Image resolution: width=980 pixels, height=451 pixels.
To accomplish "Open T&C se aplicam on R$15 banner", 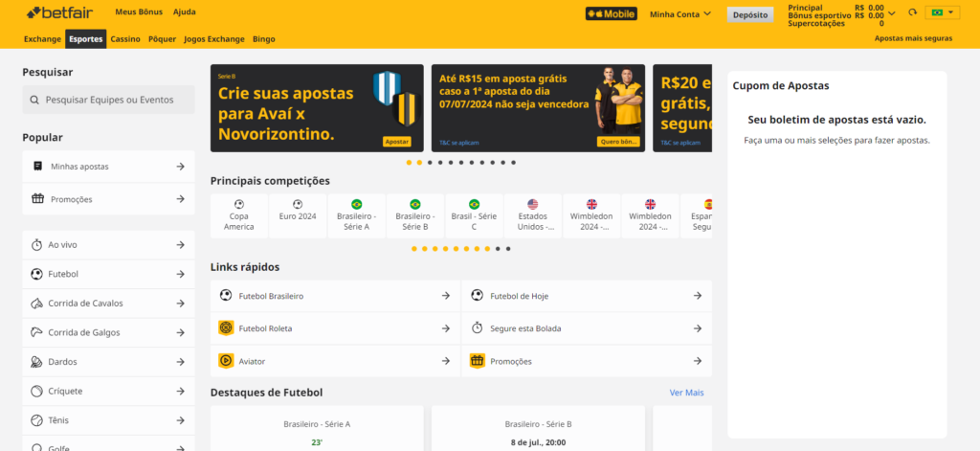I will [x=459, y=143].
